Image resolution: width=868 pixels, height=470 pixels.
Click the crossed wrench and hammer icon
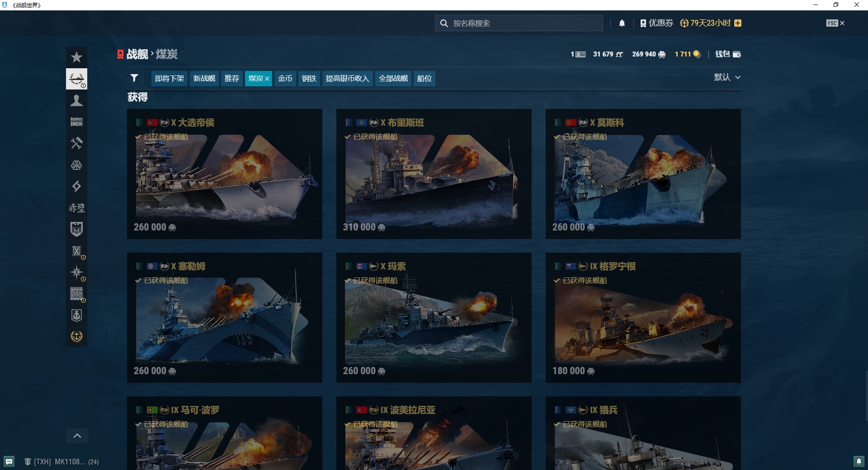(x=76, y=143)
